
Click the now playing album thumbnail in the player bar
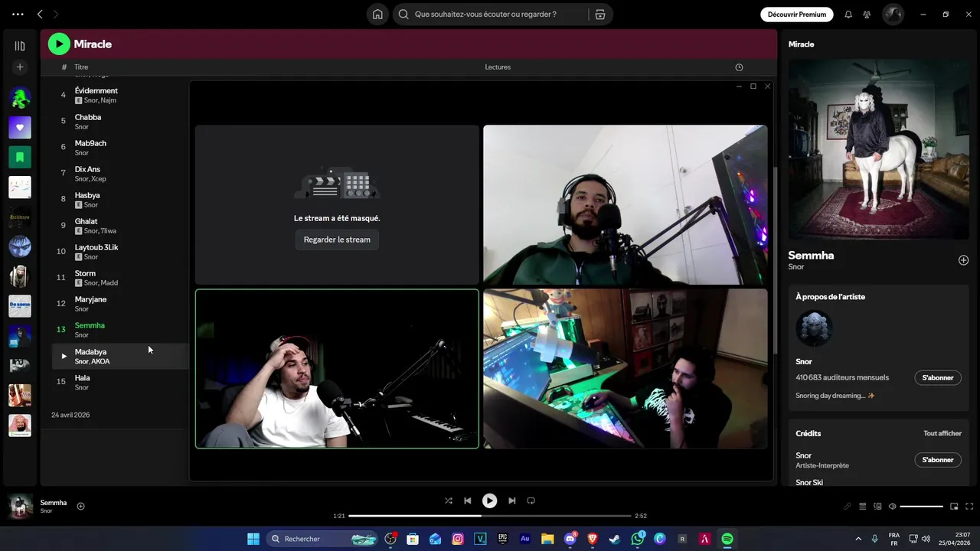click(21, 507)
